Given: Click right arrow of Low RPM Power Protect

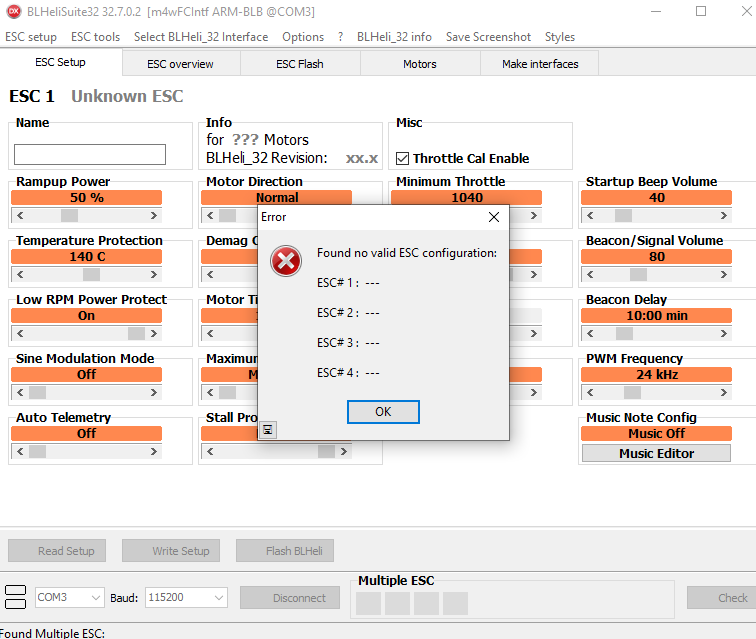Looking at the screenshot, I should [x=154, y=333].
